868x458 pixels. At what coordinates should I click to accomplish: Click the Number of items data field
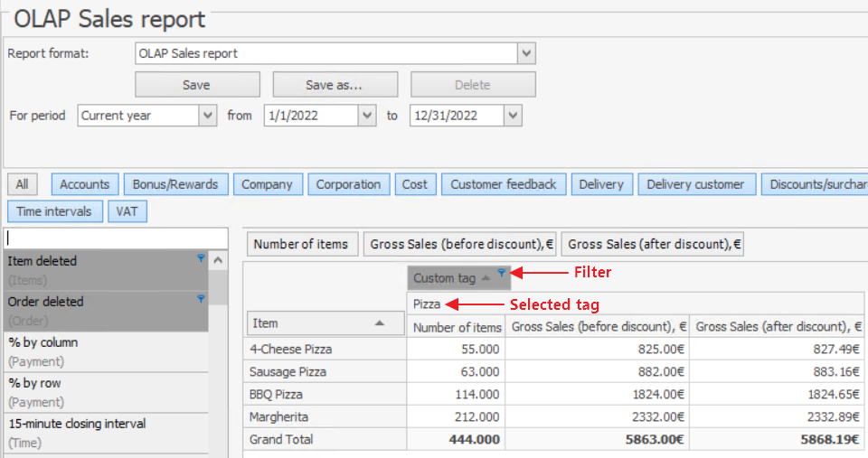[300, 244]
